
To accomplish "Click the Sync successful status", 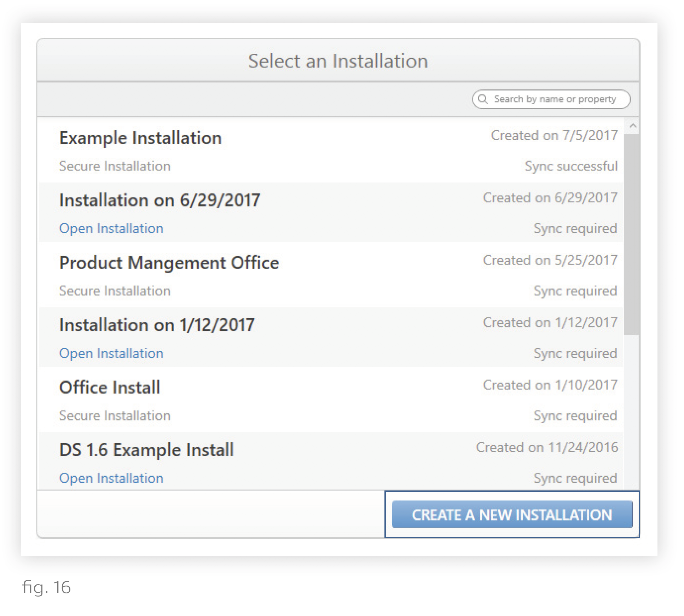I will click(x=571, y=167).
